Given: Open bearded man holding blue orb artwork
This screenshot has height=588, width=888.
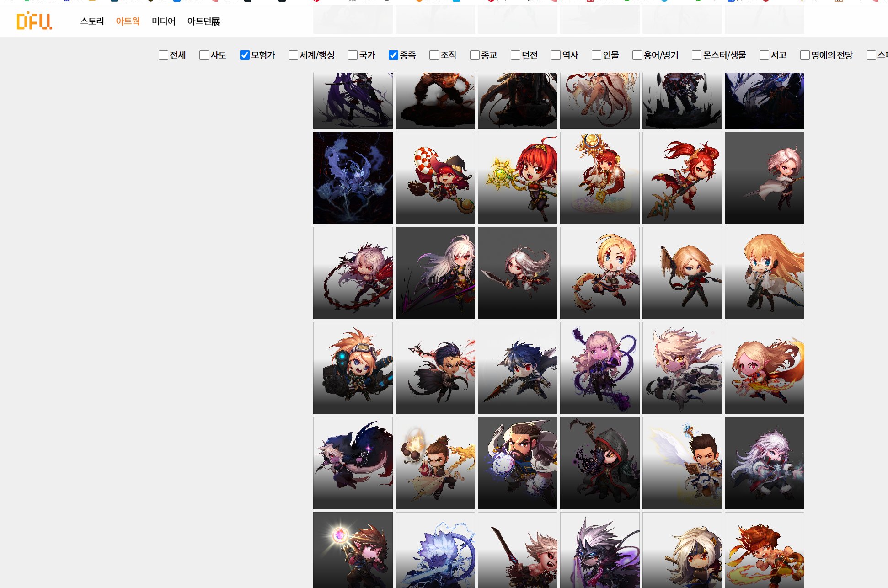Looking at the screenshot, I should tap(518, 463).
